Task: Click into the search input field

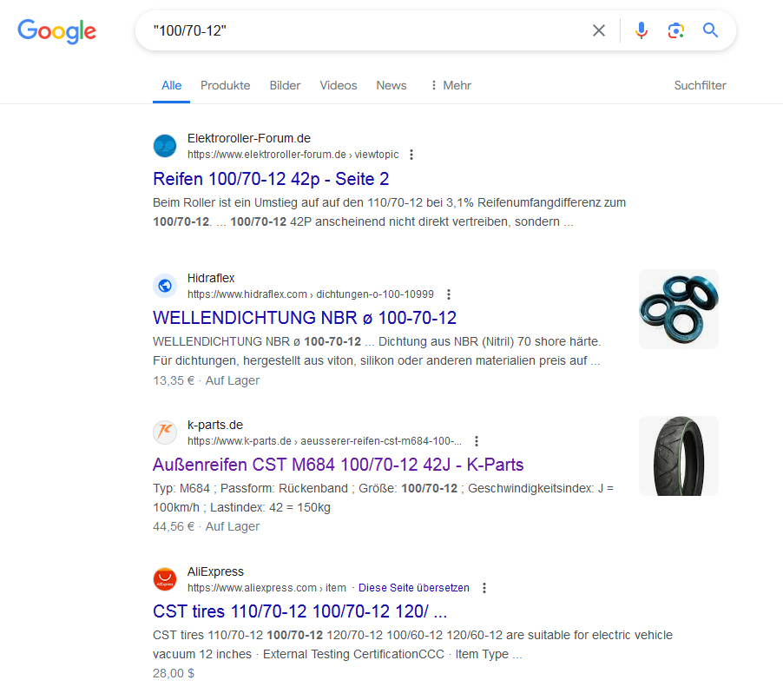Action: pos(365,31)
